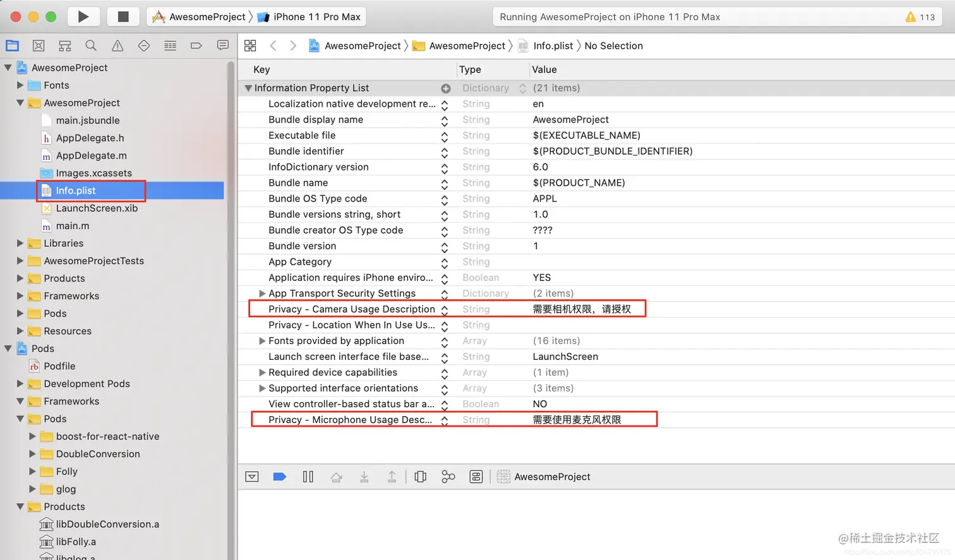The height and width of the screenshot is (560, 955).
Task: Click the Step Over debug icon
Action: (336, 477)
